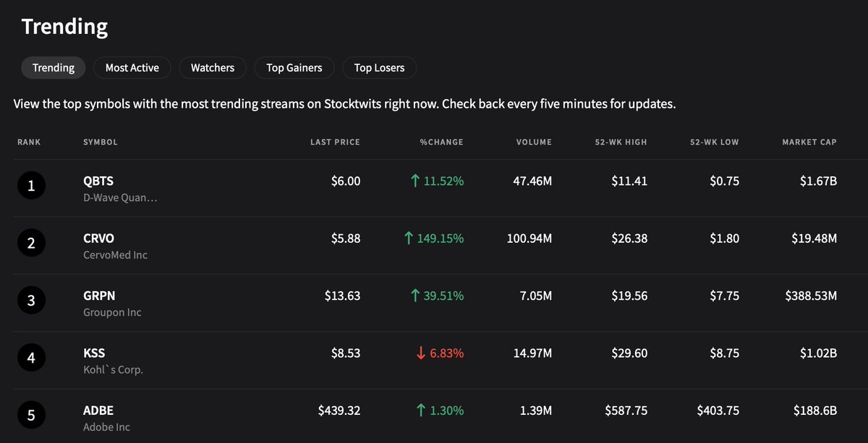The image size is (868, 443).
Task: Sort by the RANK column header
Action: [29, 142]
